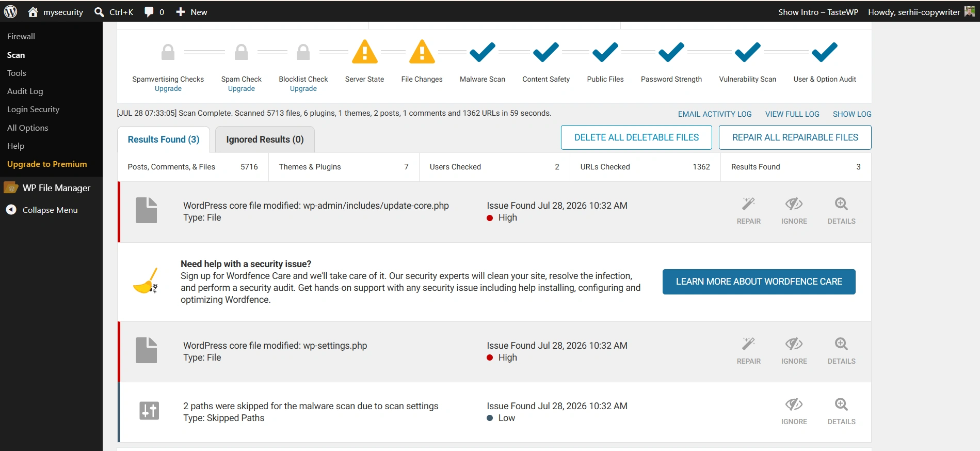This screenshot has height=451, width=980.
Task: Ignore the update-core.php issue
Action: tap(794, 211)
